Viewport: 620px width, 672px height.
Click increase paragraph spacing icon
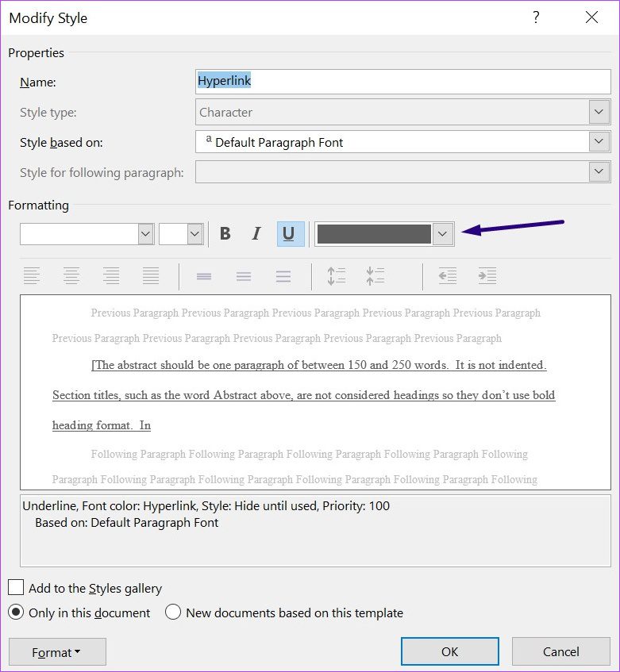coord(337,276)
